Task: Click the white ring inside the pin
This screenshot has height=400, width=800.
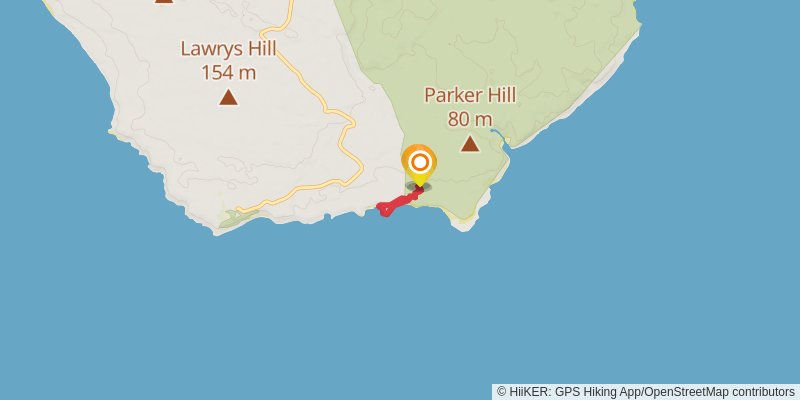Action: pos(419,163)
